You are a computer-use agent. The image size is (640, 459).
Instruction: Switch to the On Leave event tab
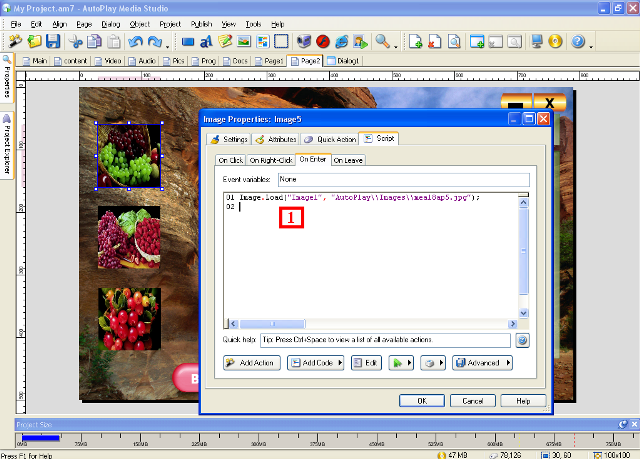pyautogui.click(x=348, y=159)
